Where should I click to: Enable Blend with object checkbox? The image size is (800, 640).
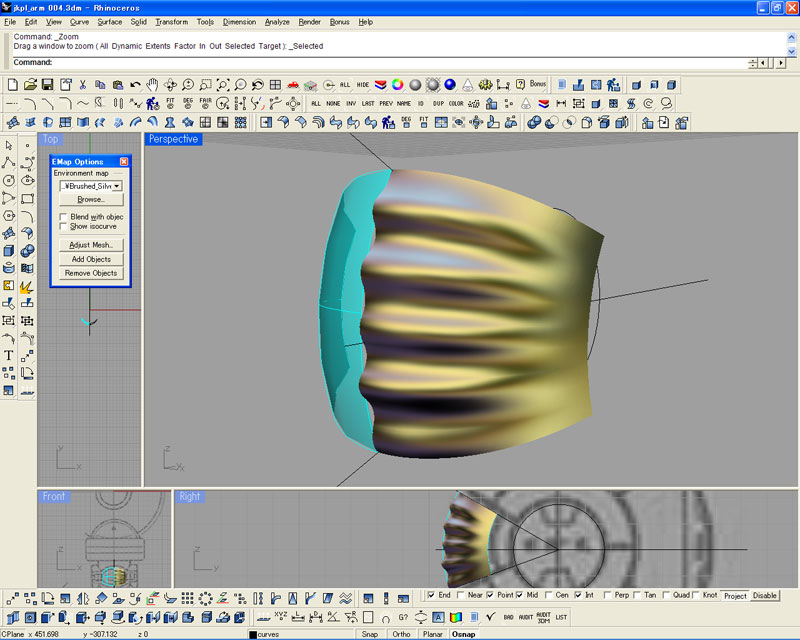coord(63,217)
